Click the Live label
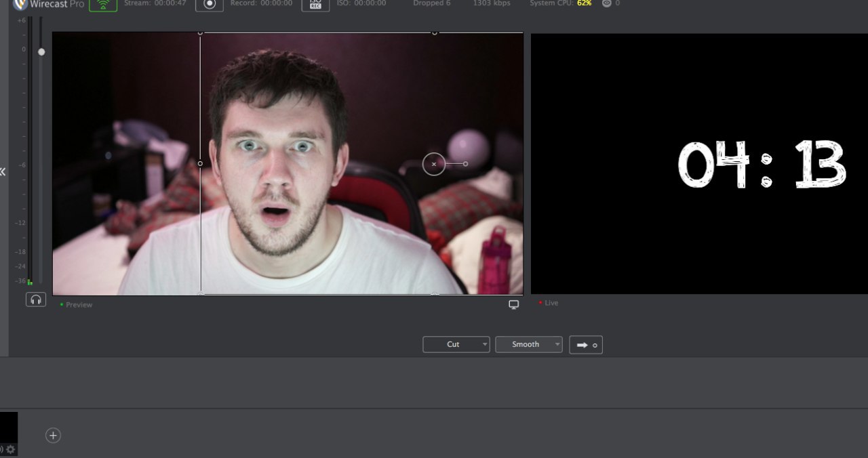This screenshot has height=458, width=868. click(551, 303)
